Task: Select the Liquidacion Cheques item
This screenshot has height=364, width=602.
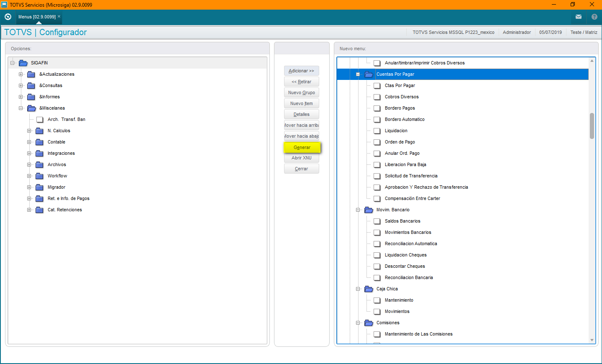Action: coord(406,255)
